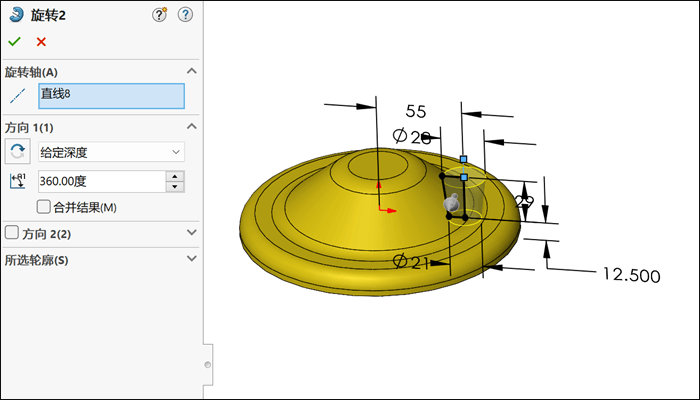Image resolution: width=700 pixels, height=400 pixels.
Task: Click the lower blue handle on revolve axis
Action: coord(464,177)
